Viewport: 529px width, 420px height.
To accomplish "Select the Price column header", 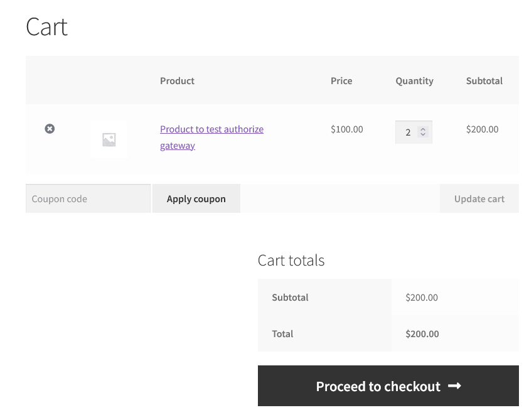I will pos(341,81).
